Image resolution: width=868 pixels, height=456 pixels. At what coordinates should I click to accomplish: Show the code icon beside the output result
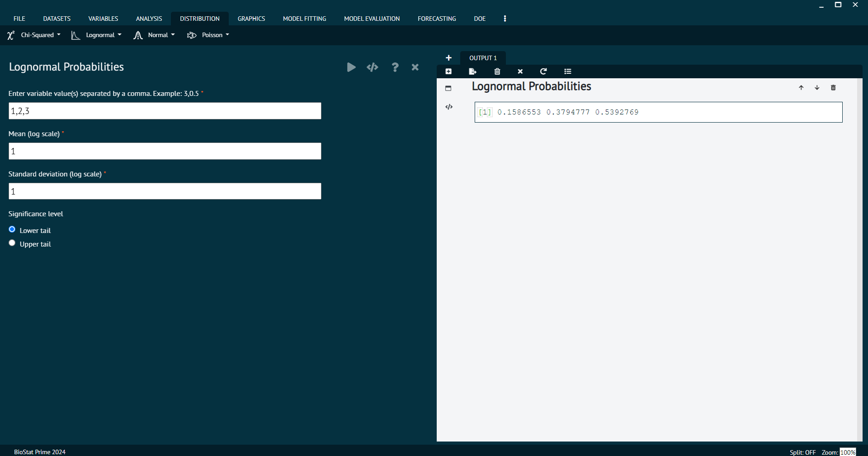(449, 107)
